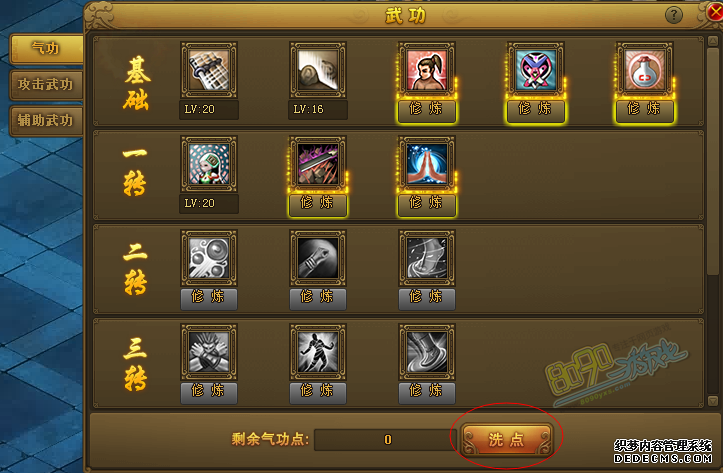The height and width of the screenshot is (473, 723).
Task: Select the stone slash skill icon LV:16
Action: pyautogui.click(x=318, y=70)
